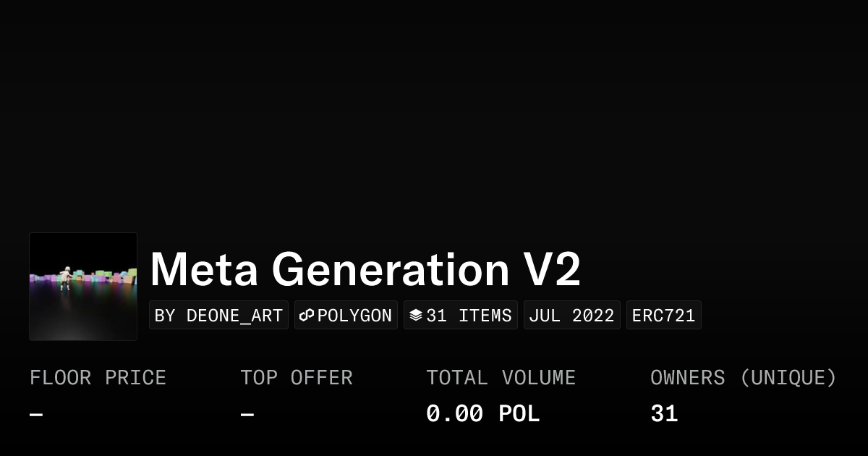Click the JUL 2022 creation date badge

tap(571, 316)
